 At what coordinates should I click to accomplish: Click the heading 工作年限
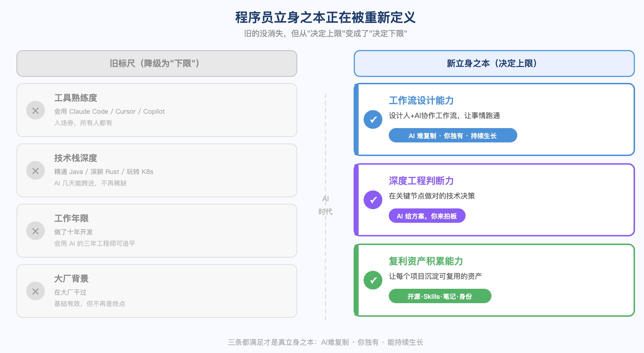(71, 218)
